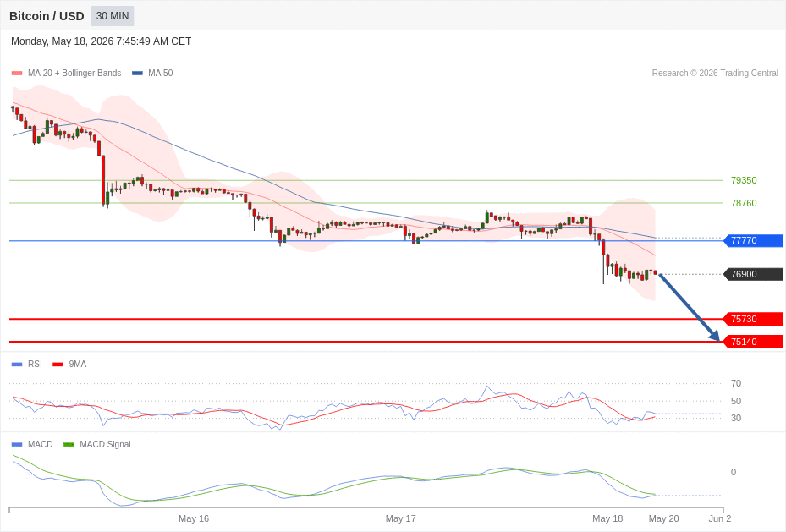
Task: Toggle the RSI legend marker
Action: coord(17,365)
